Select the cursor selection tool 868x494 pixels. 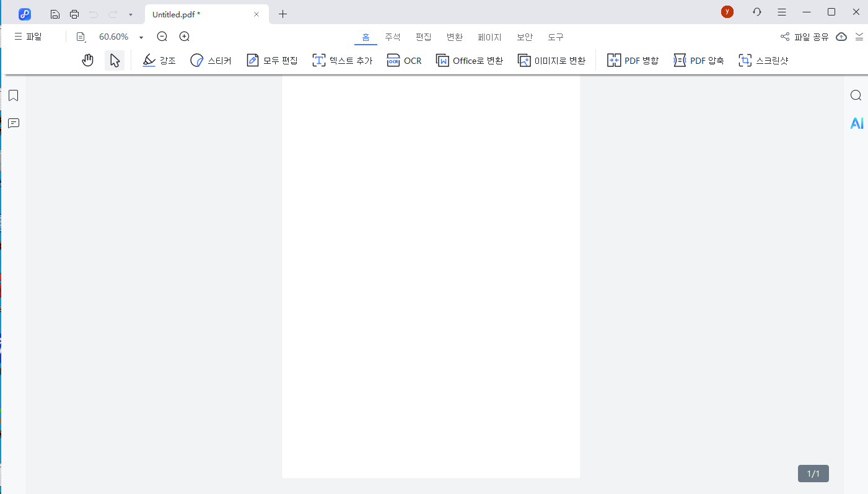pyautogui.click(x=114, y=60)
